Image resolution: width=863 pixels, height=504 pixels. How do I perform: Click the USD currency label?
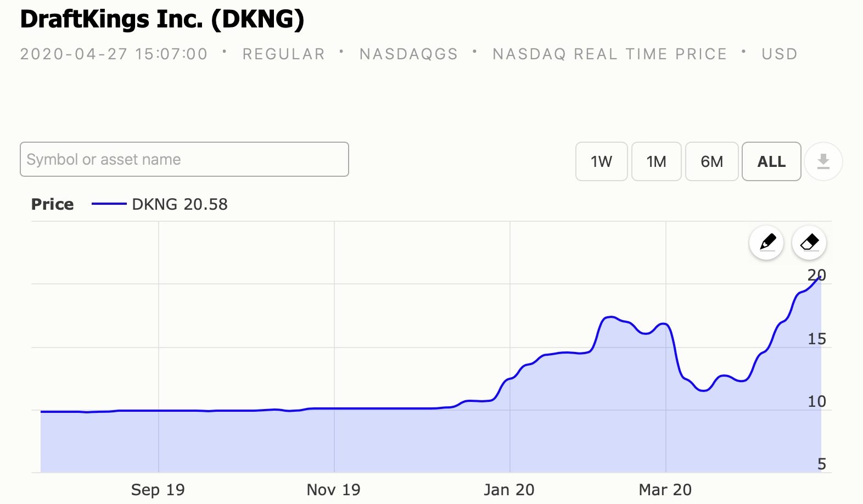[779, 54]
